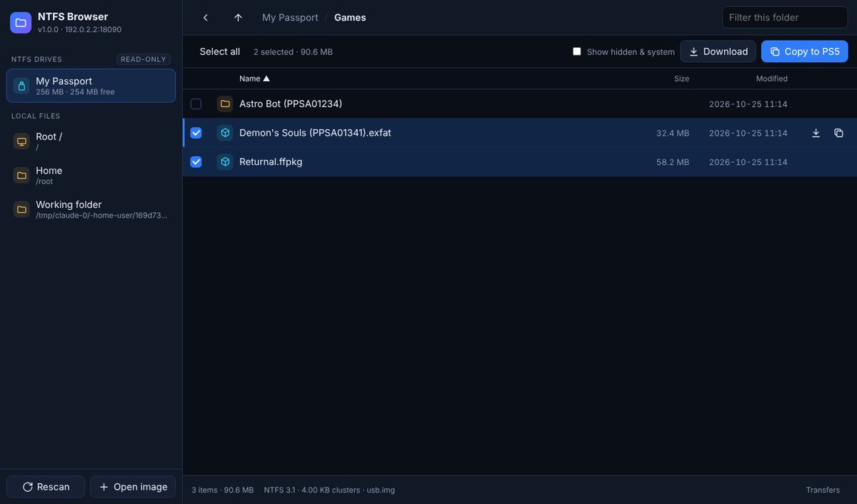
Task: Click the Download button
Action: click(718, 51)
